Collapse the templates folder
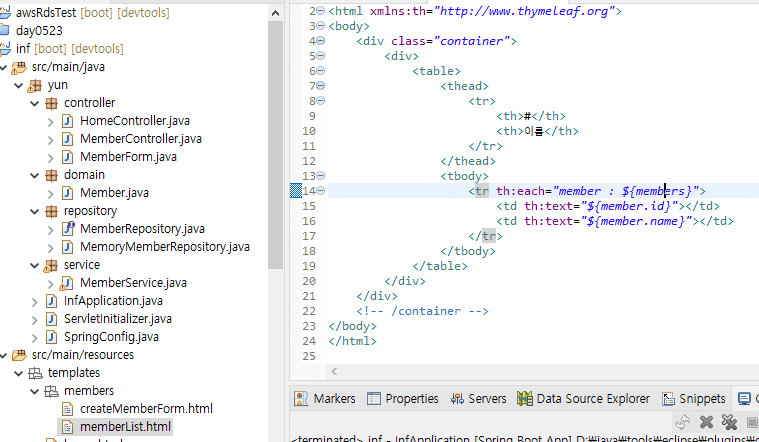 pyautogui.click(x=18, y=373)
